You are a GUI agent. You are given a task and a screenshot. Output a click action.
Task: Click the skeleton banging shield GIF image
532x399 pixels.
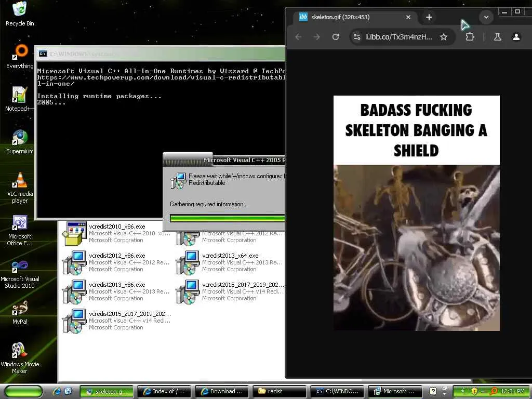point(416,213)
